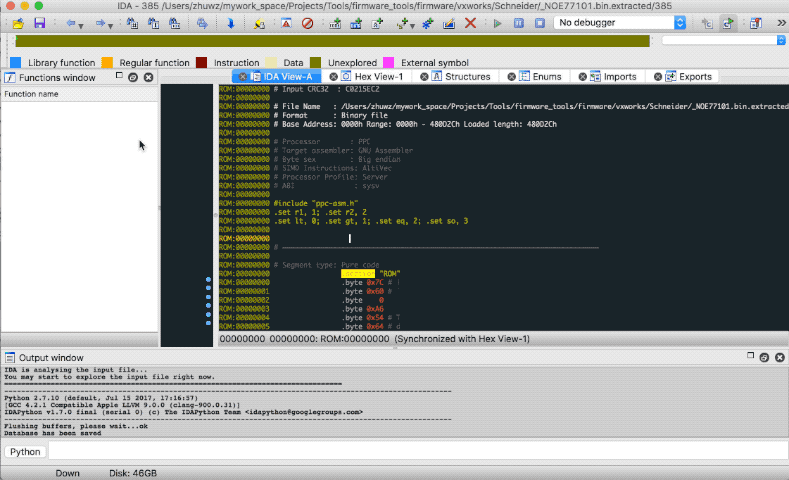
Task: Click the Data beige color swatch
Action: tap(271, 62)
